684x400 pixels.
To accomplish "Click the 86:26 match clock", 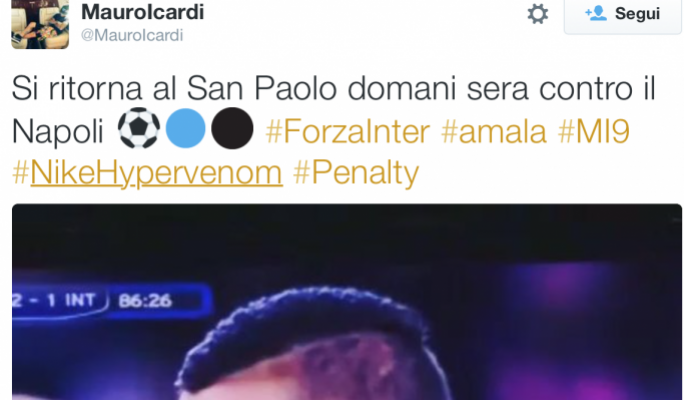I will (x=146, y=301).
